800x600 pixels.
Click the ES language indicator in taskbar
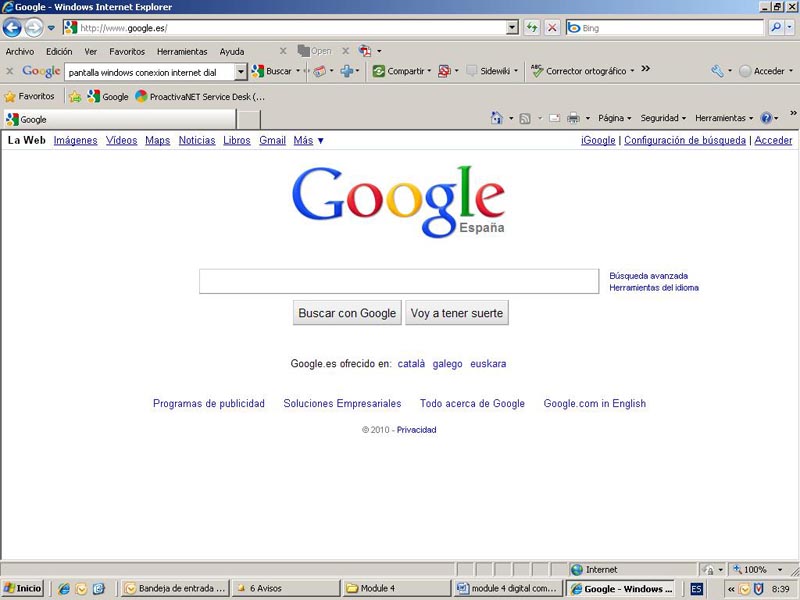click(x=696, y=589)
